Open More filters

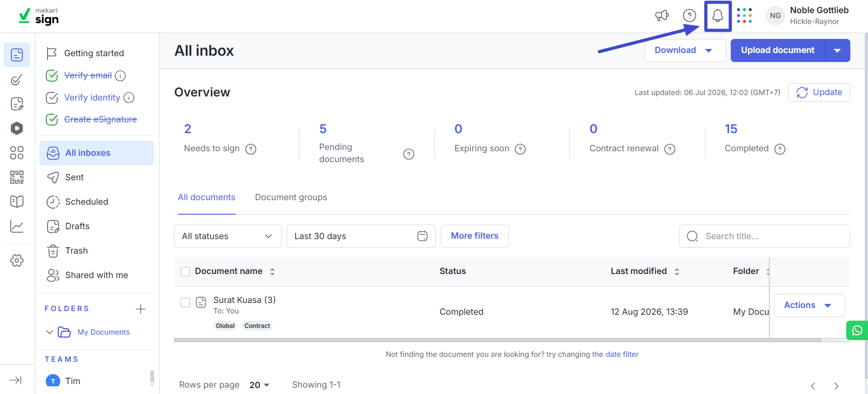pyautogui.click(x=474, y=236)
